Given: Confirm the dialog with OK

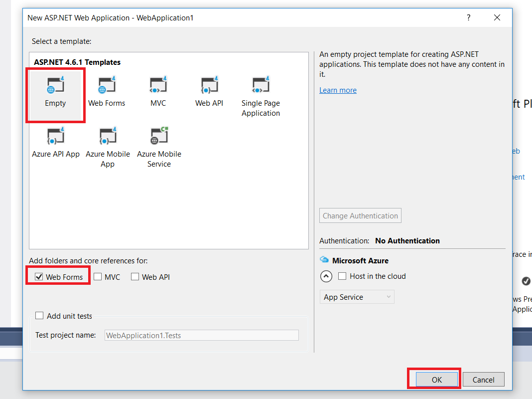Looking at the screenshot, I should click(437, 380).
